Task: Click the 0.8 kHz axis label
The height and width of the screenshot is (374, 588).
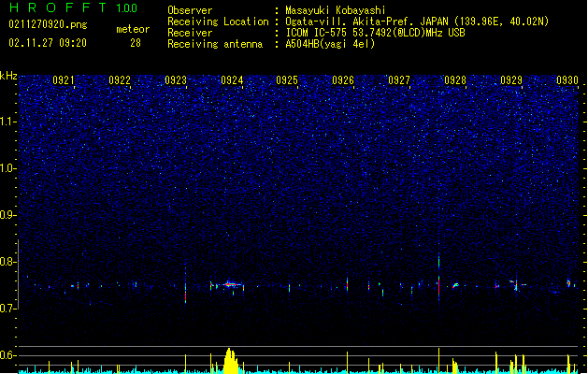Action: click(7, 262)
